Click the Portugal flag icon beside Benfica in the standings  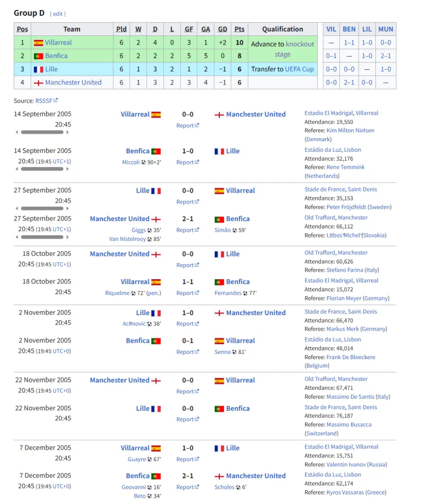coord(39,56)
